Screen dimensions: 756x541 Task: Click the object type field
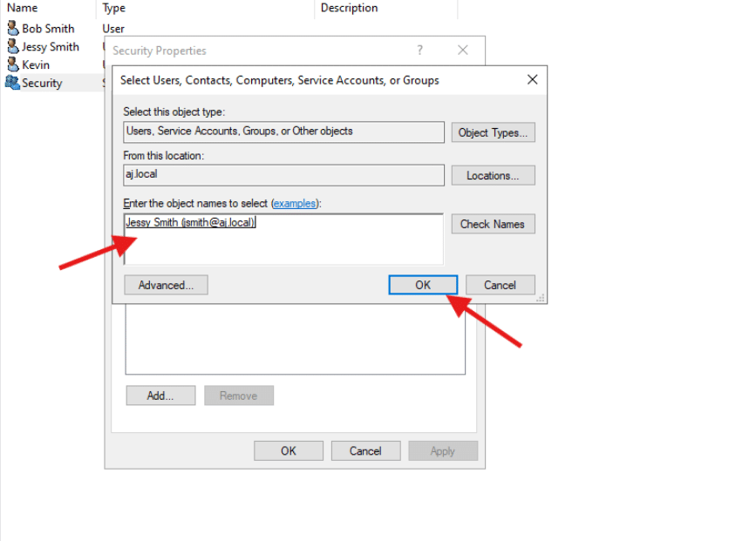(x=283, y=132)
